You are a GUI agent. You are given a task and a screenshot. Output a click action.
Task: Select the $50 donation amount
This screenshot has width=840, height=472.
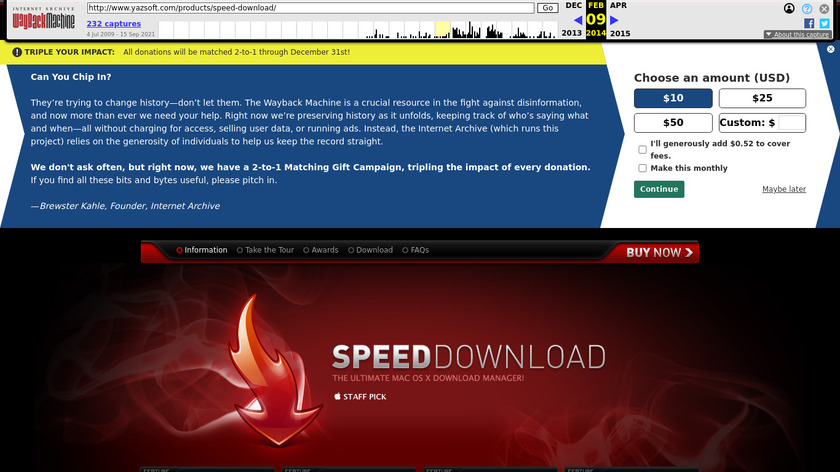(673, 123)
